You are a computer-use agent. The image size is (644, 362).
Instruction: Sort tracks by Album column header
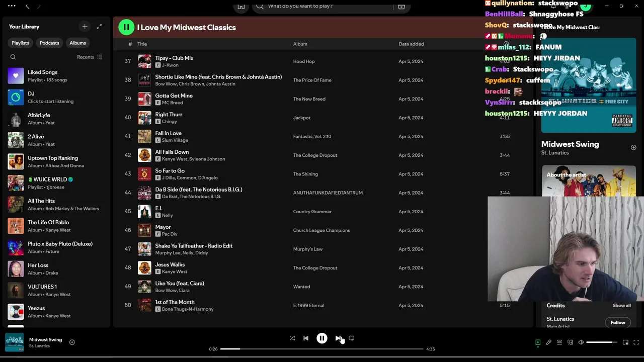(x=300, y=44)
